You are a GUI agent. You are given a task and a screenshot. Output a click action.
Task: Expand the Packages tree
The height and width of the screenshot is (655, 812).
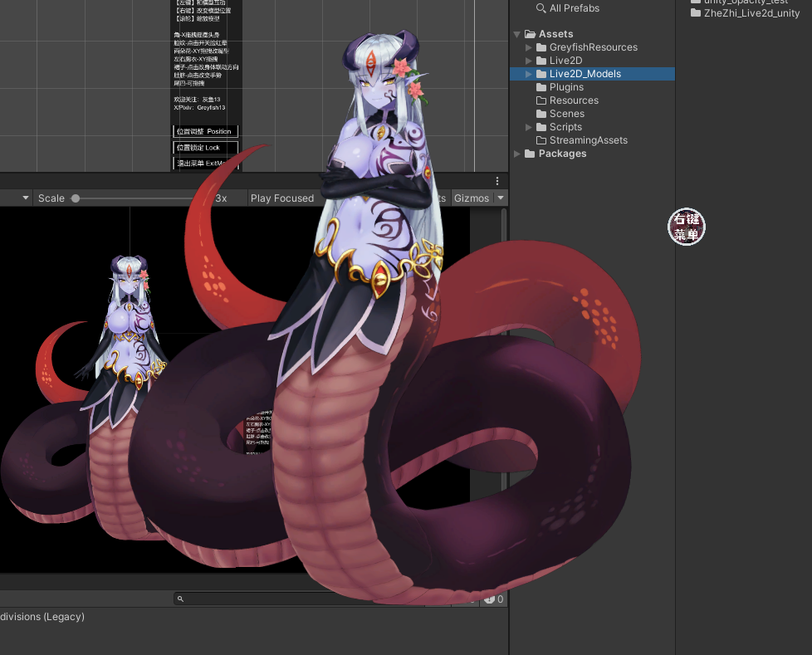click(516, 154)
